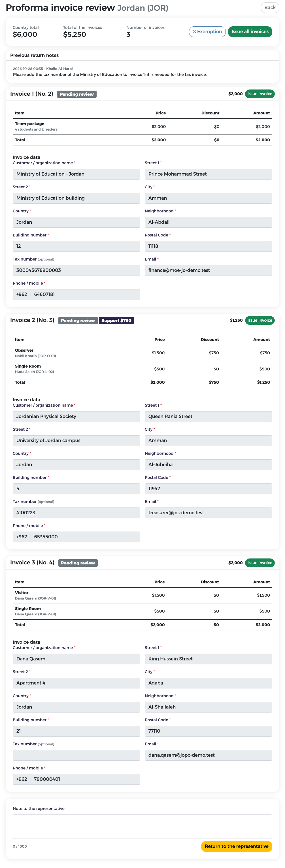Viewport: 285px width, 868px height.
Task: Click postal code 77110 field
Action: [209, 731]
